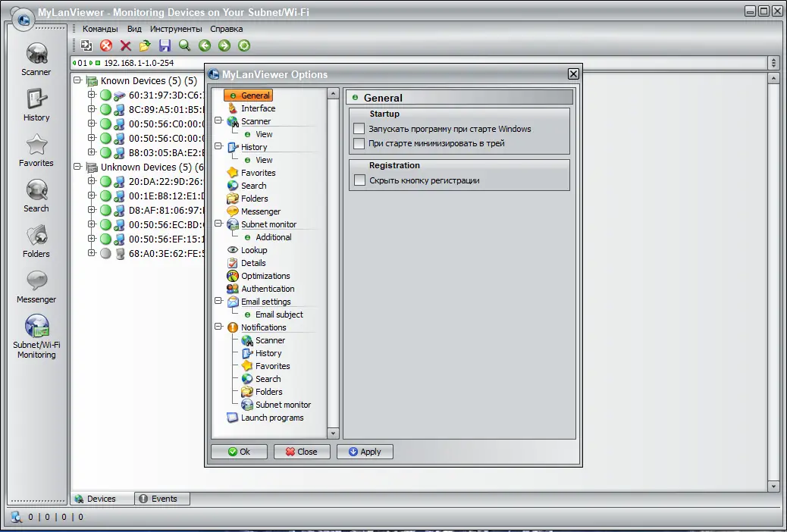Select Subnet monitor under Notifications

[x=283, y=405]
